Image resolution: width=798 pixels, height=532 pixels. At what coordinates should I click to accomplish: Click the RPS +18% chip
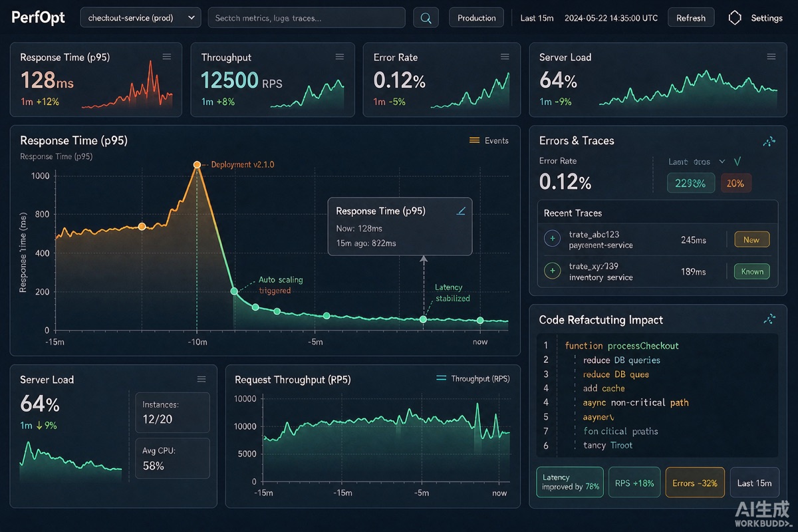click(x=634, y=483)
